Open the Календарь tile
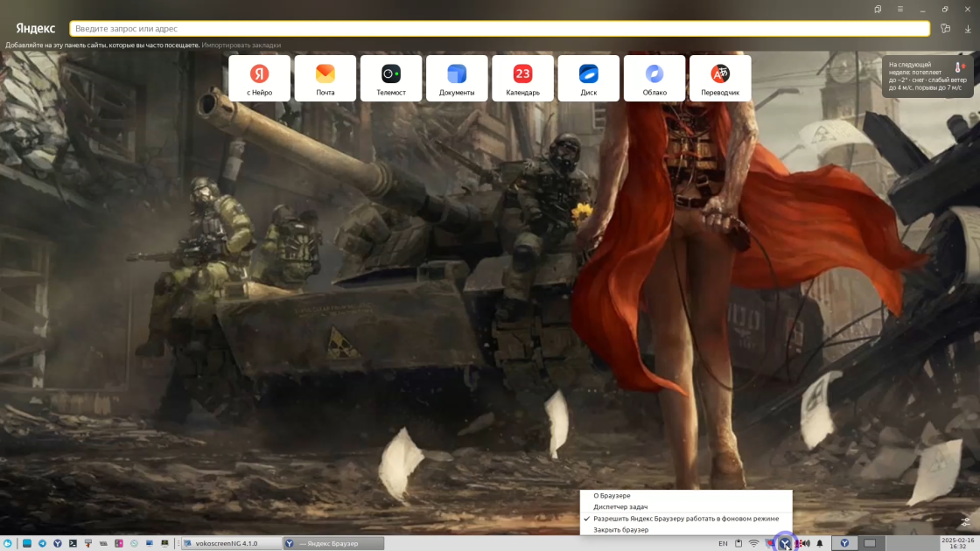 tap(522, 78)
